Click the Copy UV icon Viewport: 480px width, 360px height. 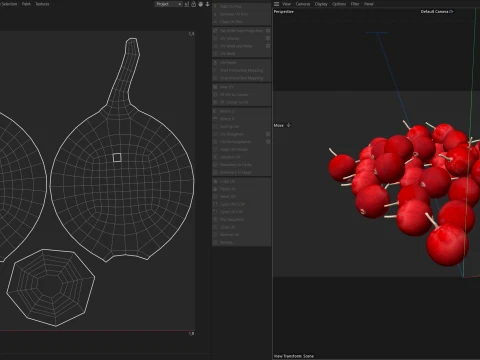pyautogui.click(x=215, y=181)
